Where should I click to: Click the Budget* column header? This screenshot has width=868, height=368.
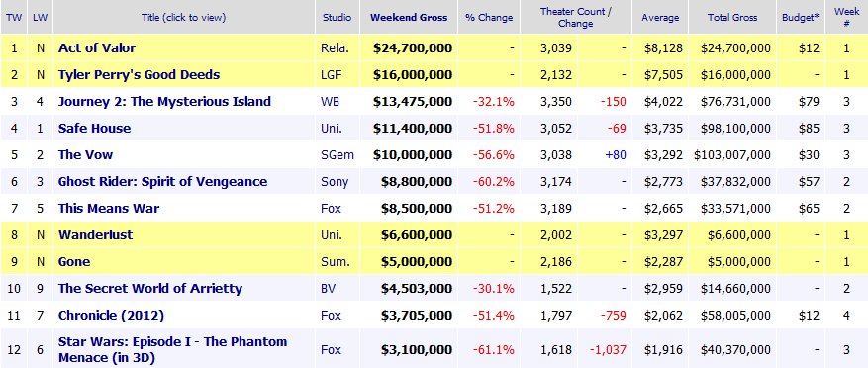[x=801, y=17]
